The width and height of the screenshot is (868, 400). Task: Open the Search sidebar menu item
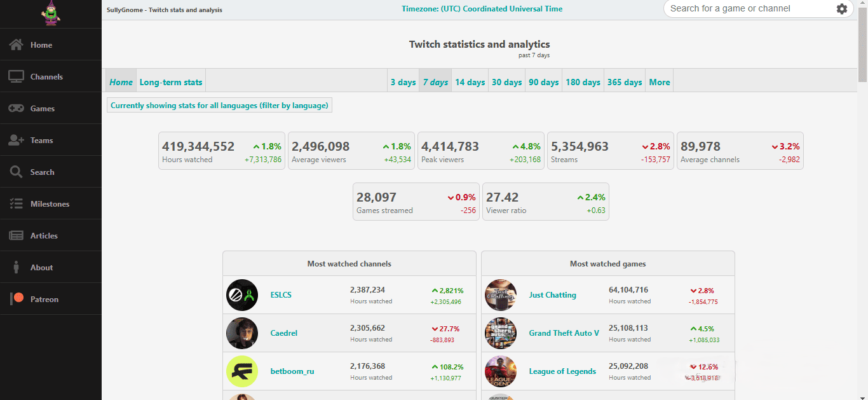[51, 172]
